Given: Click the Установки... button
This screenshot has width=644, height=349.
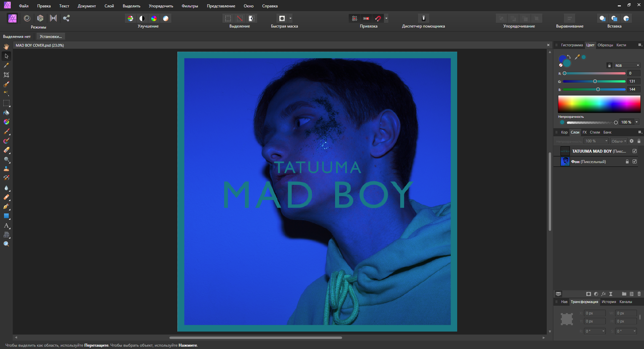Looking at the screenshot, I should point(51,37).
